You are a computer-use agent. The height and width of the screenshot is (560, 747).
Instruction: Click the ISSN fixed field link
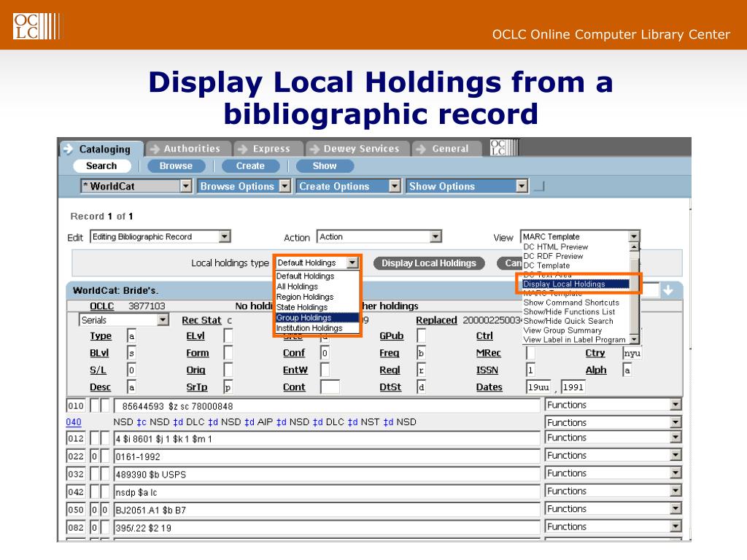487,370
